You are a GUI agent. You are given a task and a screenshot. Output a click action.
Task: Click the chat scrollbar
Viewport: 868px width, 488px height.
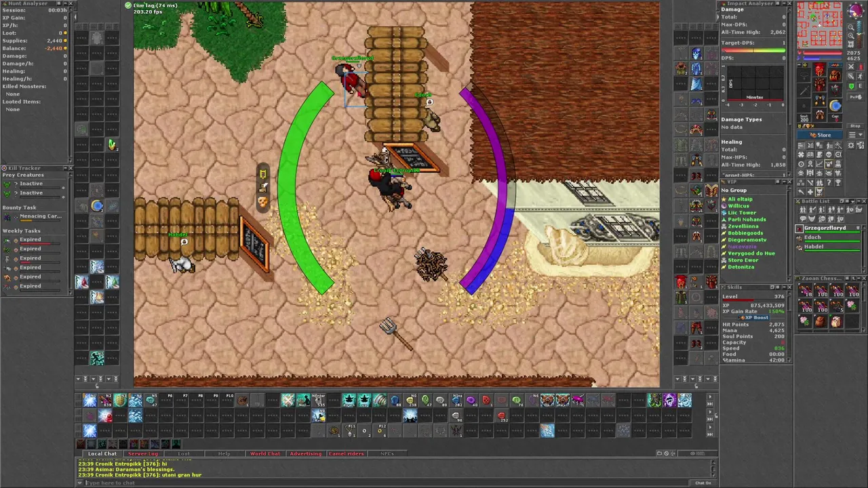[713, 469]
